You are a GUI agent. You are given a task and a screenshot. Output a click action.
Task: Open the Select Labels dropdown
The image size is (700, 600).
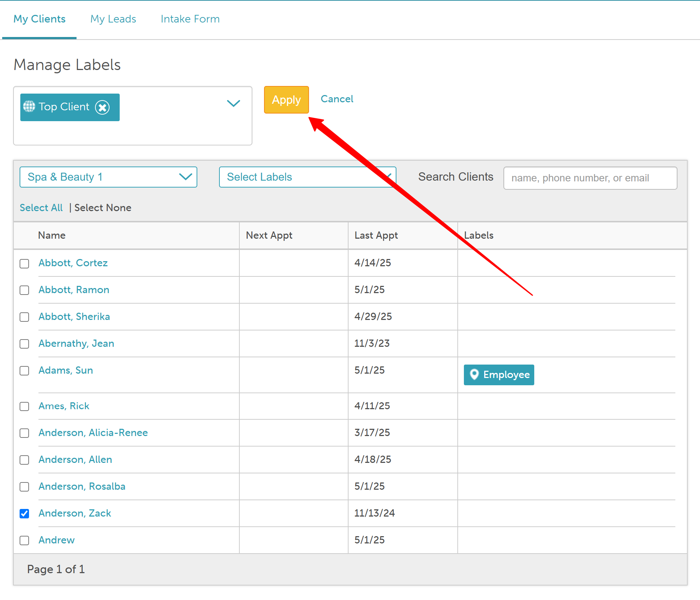[307, 177]
